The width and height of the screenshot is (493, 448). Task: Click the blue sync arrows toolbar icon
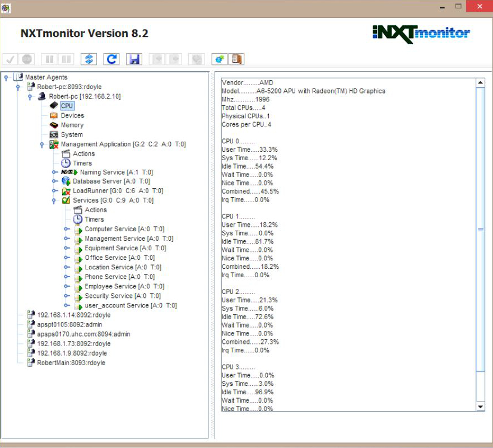pyautogui.click(x=89, y=59)
